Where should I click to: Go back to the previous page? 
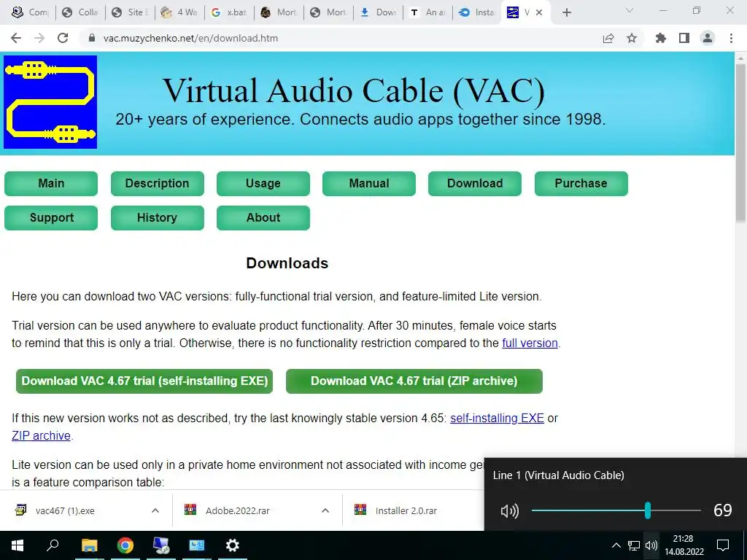16,38
